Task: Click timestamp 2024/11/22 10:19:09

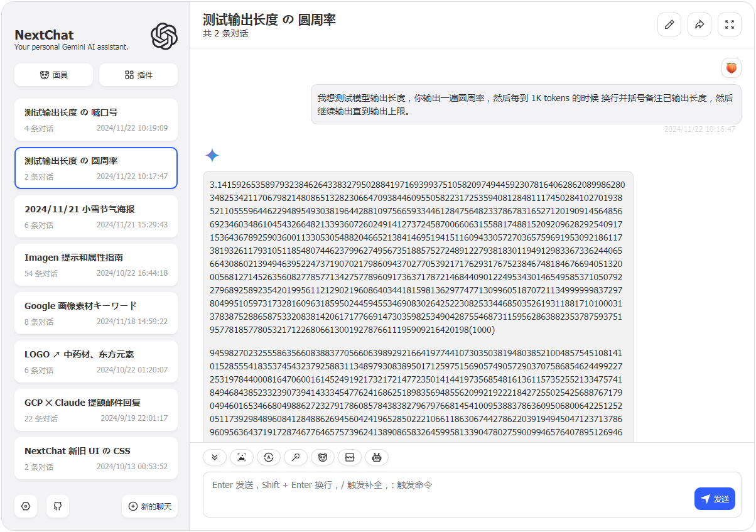Action: [x=132, y=128]
